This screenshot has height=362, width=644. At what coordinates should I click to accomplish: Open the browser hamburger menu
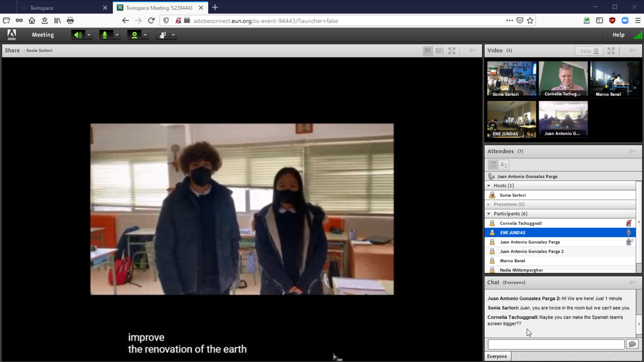pyautogui.click(x=638, y=21)
